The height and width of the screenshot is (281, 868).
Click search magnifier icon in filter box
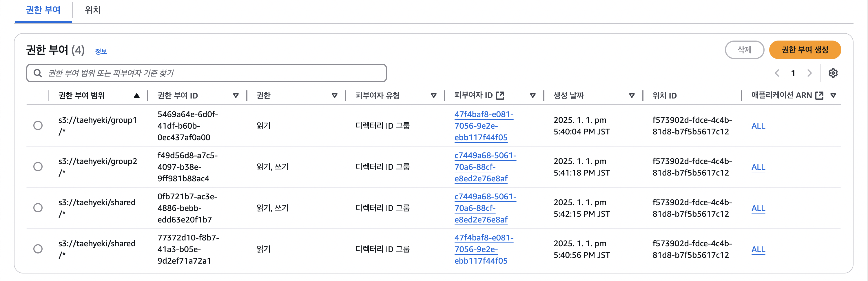click(x=38, y=73)
